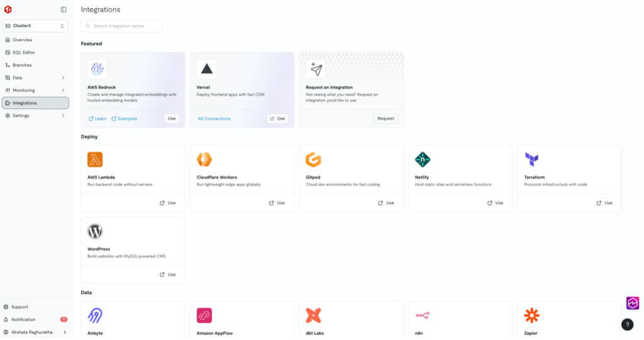Click the Netlify icon
Screen dimensions: 644x340
point(423,159)
